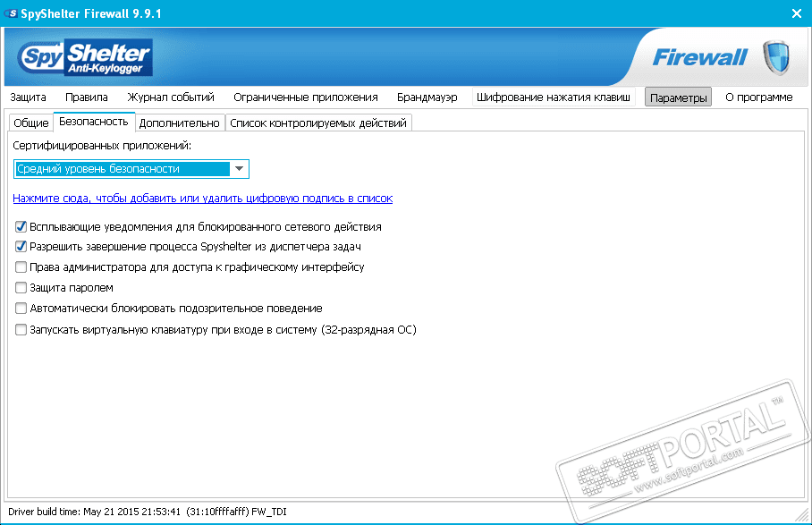This screenshot has width=812, height=525.
Task: Open Шифрование нажатия клавиш tab
Action: click(x=553, y=97)
